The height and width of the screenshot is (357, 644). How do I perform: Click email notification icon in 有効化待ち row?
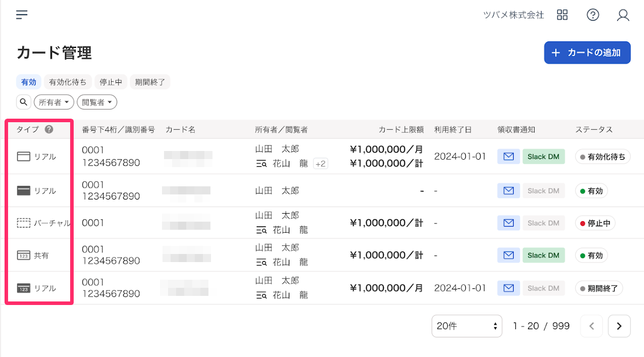pos(509,157)
